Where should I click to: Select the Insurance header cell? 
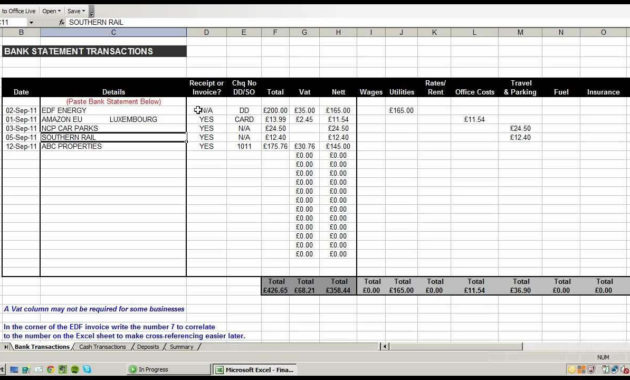pos(603,92)
